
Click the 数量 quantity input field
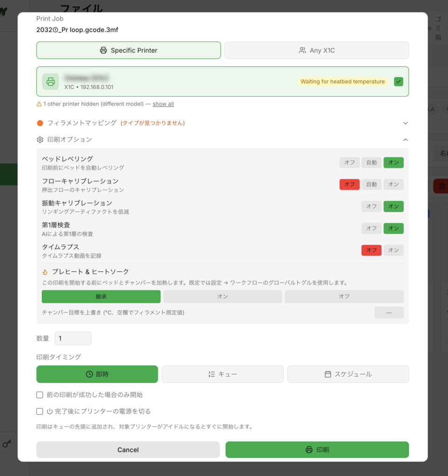73,338
